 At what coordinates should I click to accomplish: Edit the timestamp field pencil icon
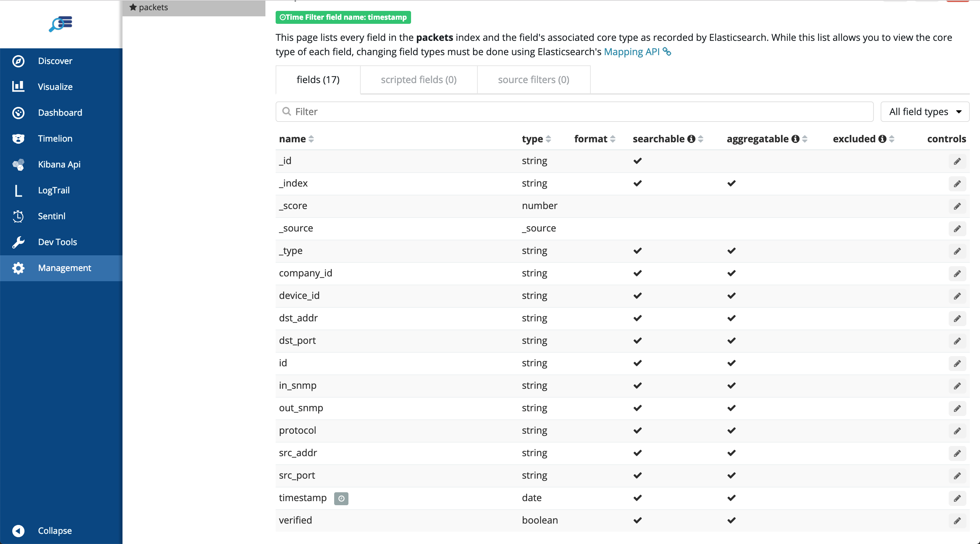957,498
